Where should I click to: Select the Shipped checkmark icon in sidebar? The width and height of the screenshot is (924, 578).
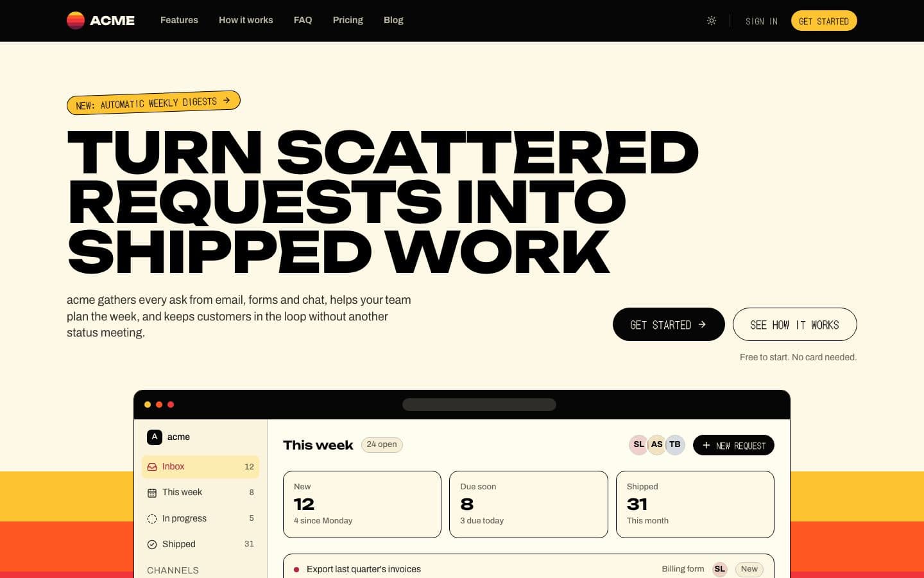pos(152,545)
